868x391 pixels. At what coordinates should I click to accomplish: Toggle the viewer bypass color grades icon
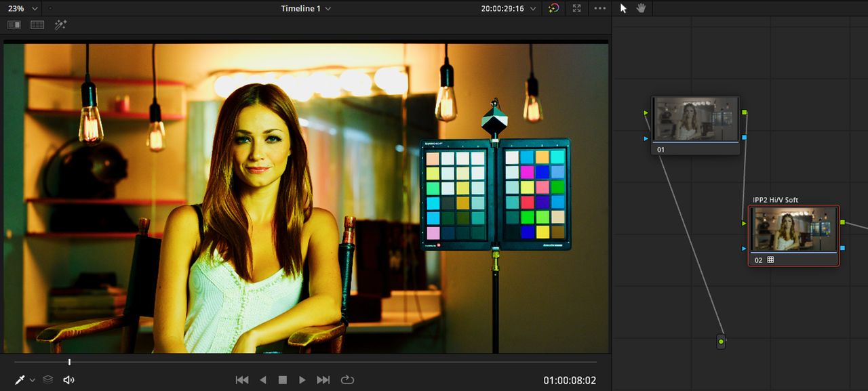[554, 8]
